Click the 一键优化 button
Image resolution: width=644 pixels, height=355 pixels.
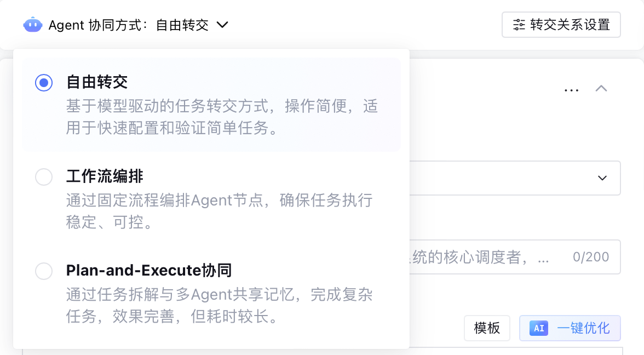(570, 328)
